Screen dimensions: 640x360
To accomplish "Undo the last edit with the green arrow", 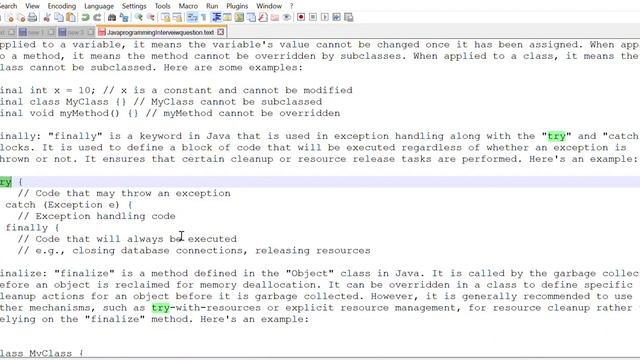I will pos(85,18).
